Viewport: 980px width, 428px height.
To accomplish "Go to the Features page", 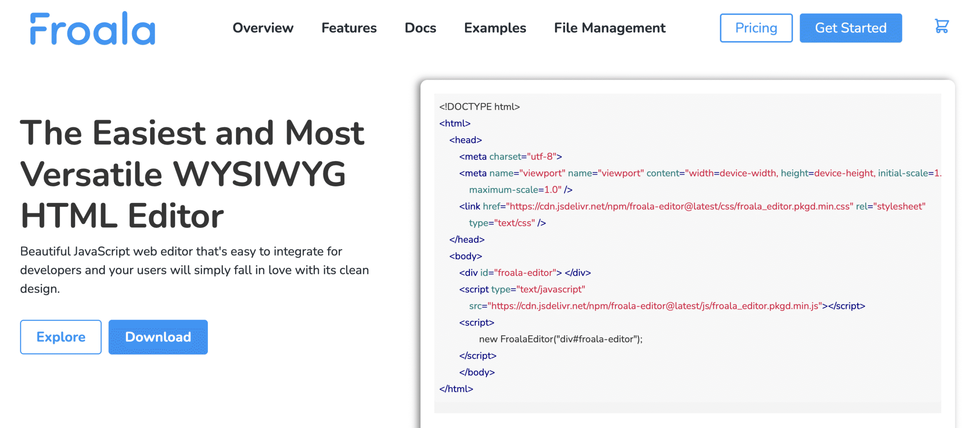I will pyautogui.click(x=349, y=28).
